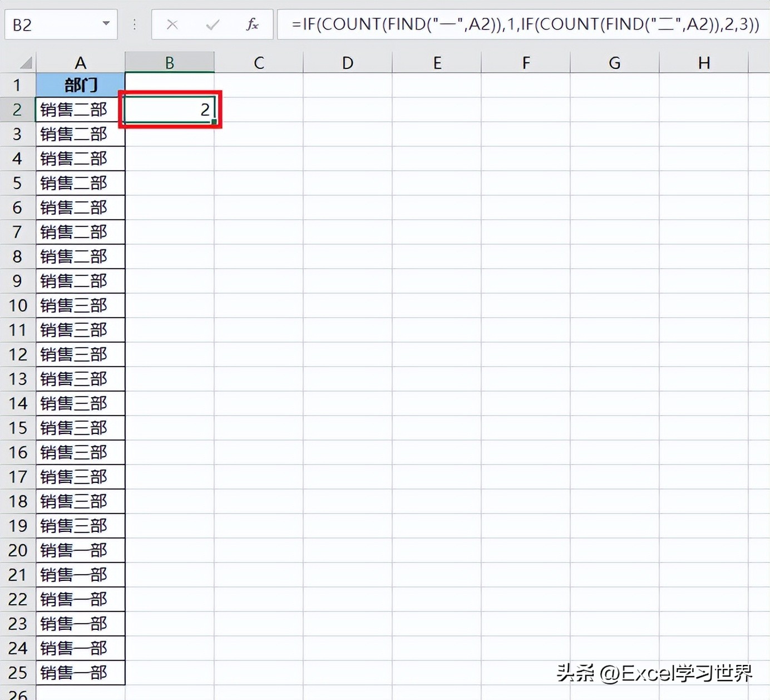The height and width of the screenshot is (700, 770).
Task: Select row 25 header
Action: point(18,673)
